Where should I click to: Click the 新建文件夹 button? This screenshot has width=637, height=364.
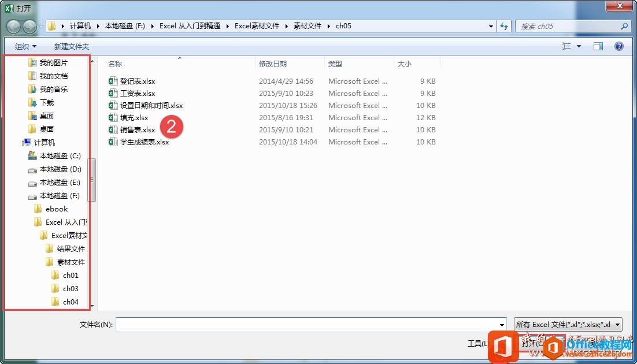click(x=72, y=47)
